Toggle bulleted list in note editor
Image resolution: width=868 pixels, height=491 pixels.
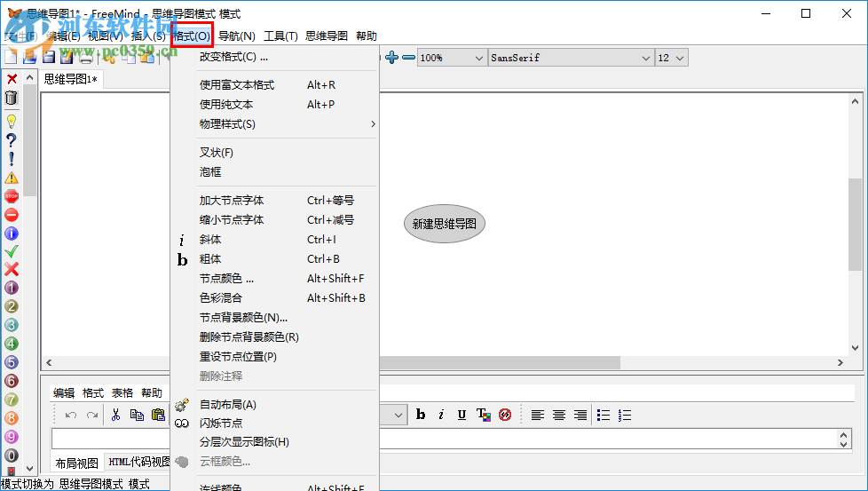point(604,415)
